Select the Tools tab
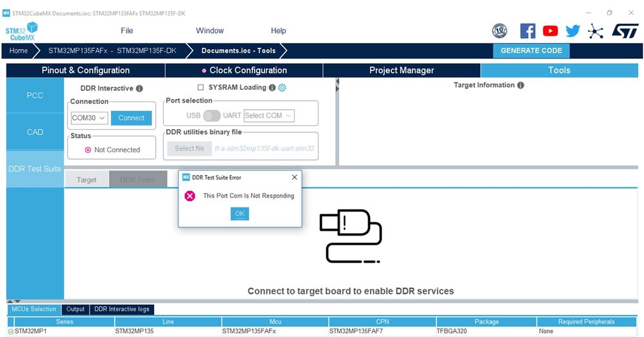 pos(560,70)
